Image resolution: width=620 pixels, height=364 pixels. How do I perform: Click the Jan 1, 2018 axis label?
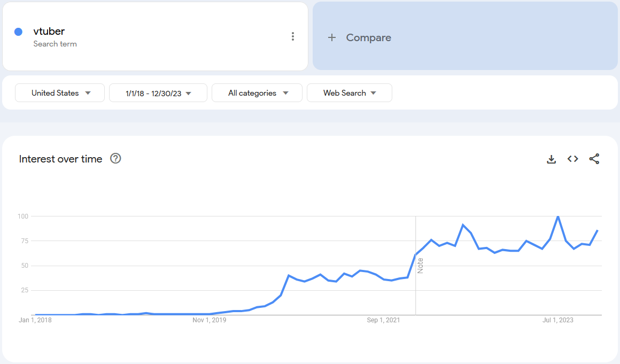pos(35,320)
